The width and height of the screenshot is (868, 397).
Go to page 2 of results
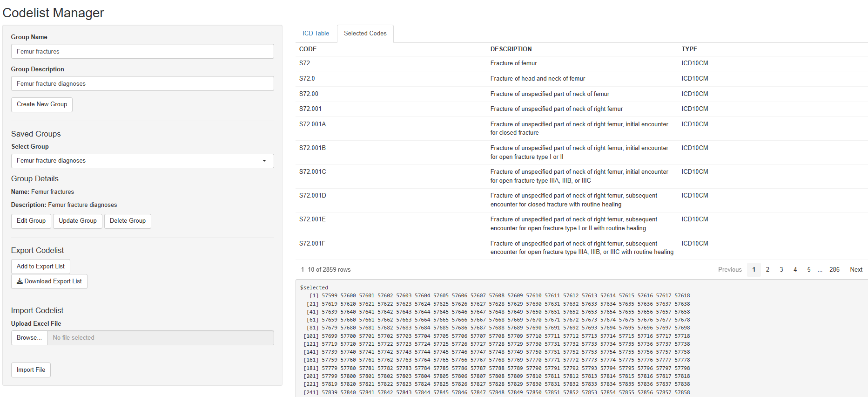point(767,270)
